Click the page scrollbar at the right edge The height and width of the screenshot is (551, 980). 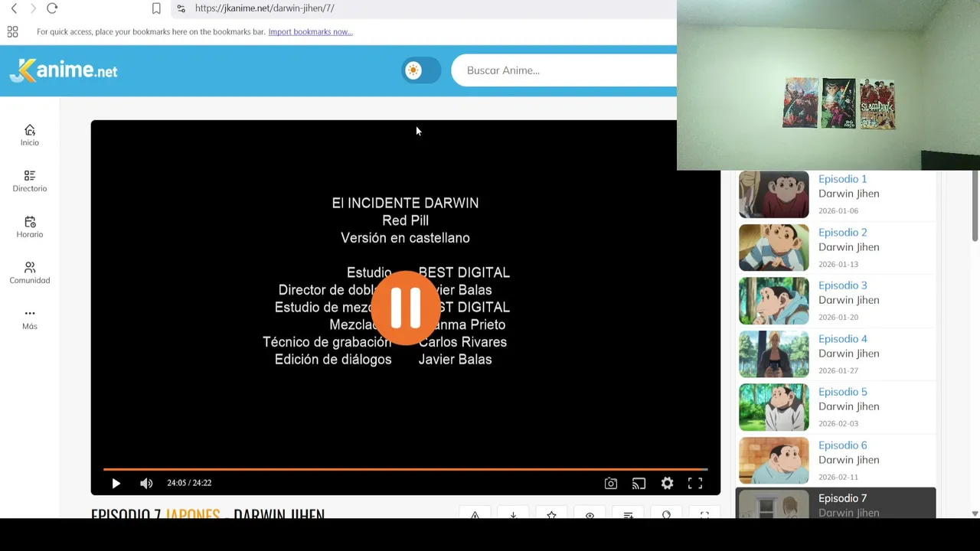coord(975,207)
